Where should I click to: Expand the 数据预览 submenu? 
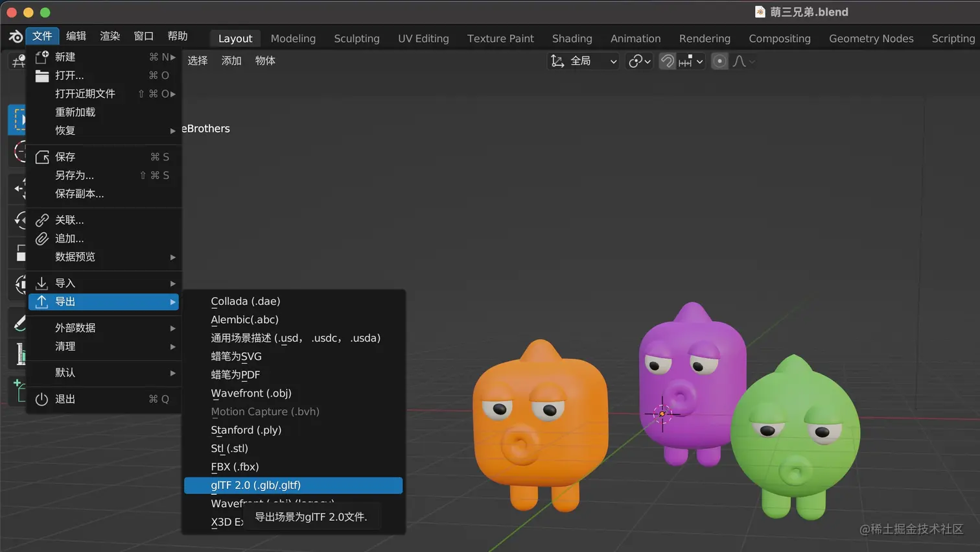[104, 257]
